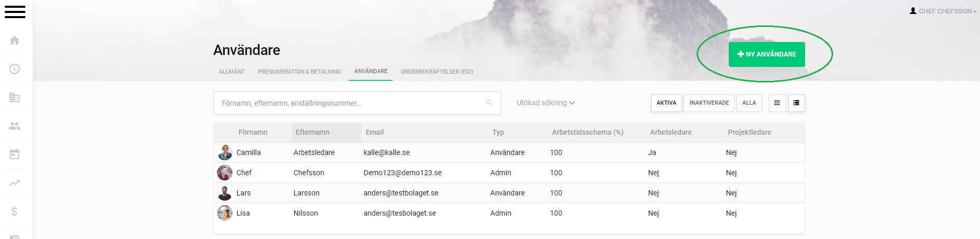
Task: Open the Prenumeration & Betalning tab
Action: pos(300,72)
